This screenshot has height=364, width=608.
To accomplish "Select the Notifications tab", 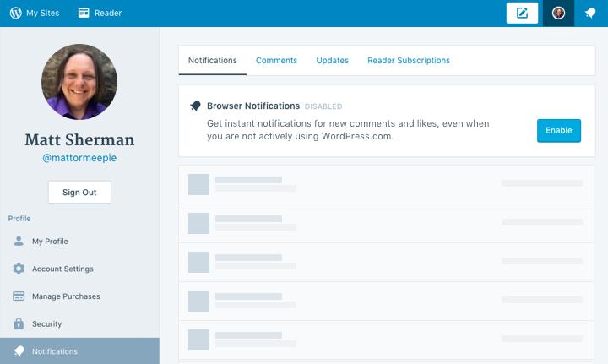I will tap(212, 61).
